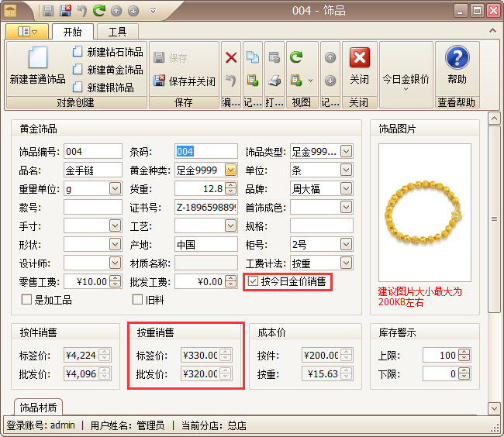Click the 饰品编号 input field
The image size is (504, 437).
[93, 151]
